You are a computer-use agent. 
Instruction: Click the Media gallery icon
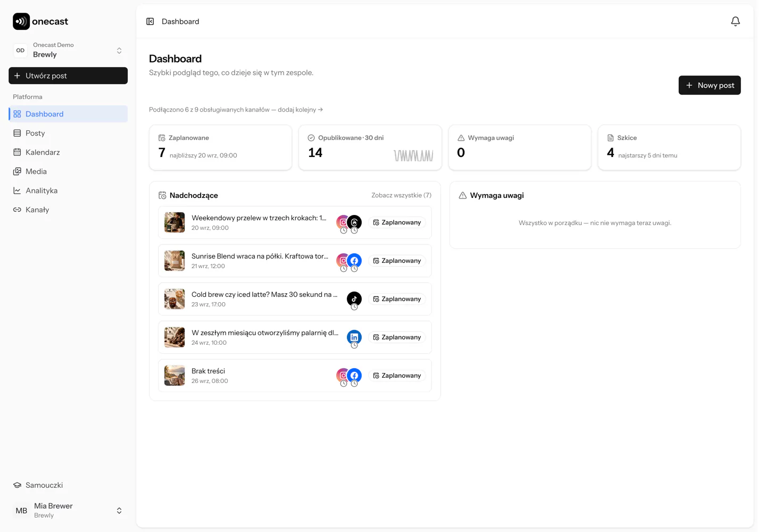coord(17,171)
